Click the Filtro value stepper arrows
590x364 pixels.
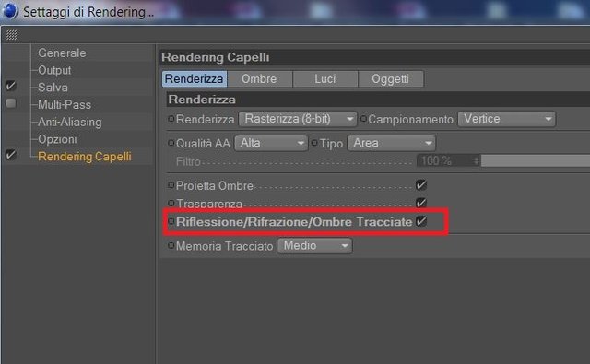[x=477, y=161]
